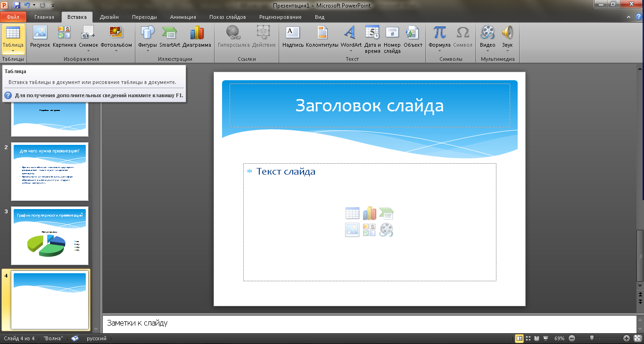Click the insert media clip icon in placeholder
The width and height of the screenshot is (644, 344).
386,230
